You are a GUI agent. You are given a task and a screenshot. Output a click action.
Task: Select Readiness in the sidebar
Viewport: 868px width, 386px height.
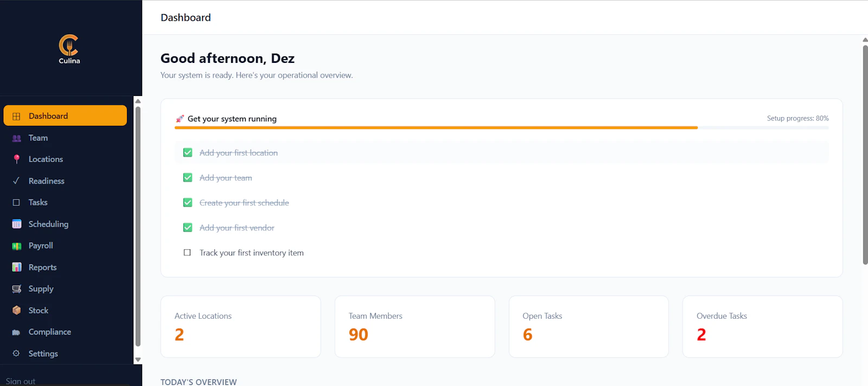[x=65, y=181]
